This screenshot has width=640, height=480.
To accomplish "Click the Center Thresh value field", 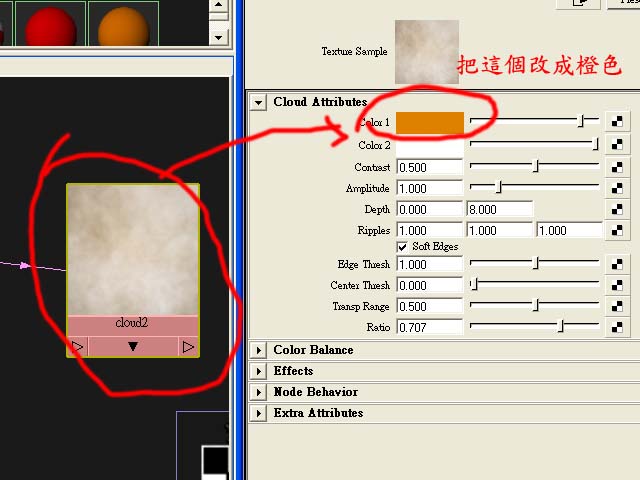I will coord(430,285).
